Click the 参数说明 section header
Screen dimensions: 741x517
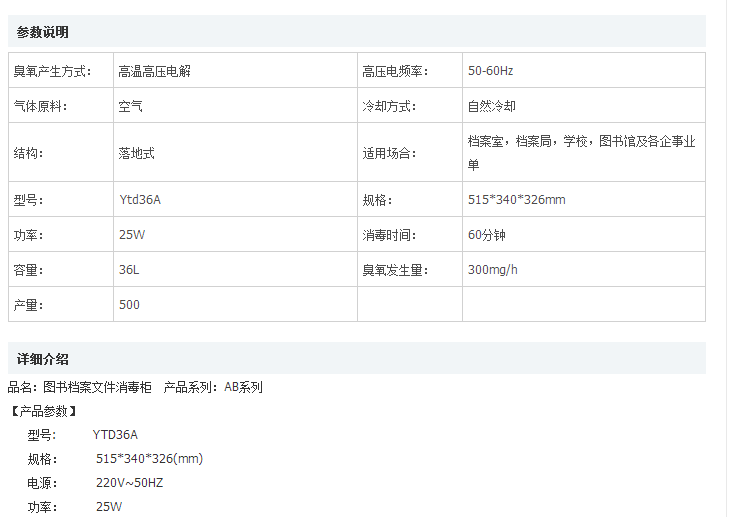click(x=43, y=32)
